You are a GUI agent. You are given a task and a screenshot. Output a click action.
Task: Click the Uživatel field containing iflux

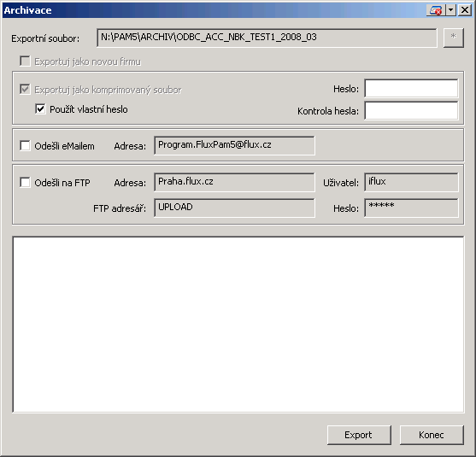click(x=411, y=182)
